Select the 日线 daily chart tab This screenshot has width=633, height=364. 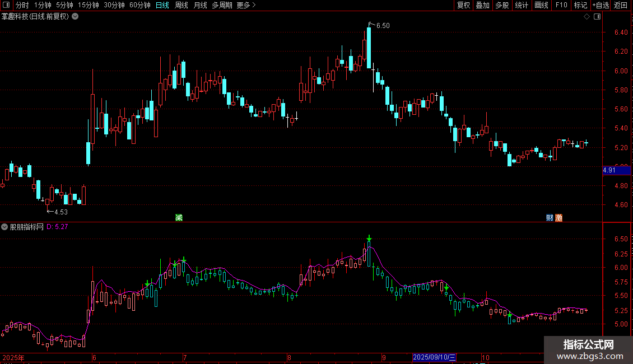162,5
